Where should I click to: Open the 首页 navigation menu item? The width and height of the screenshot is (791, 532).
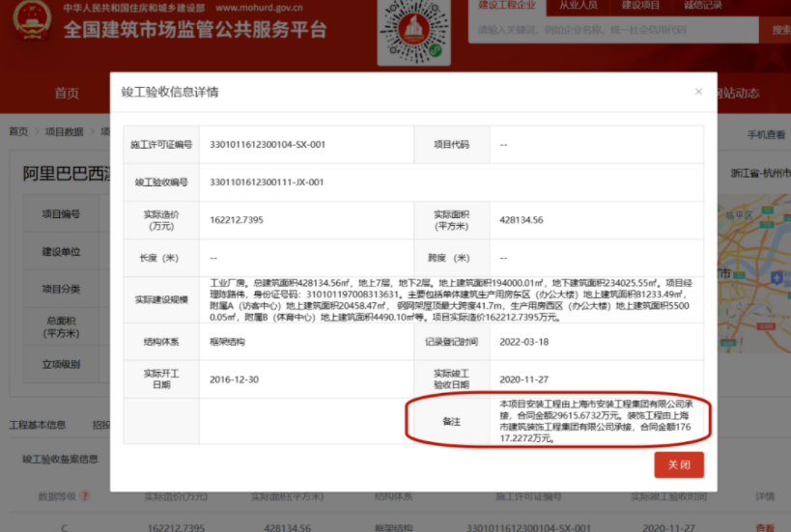click(x=67, y=94)
